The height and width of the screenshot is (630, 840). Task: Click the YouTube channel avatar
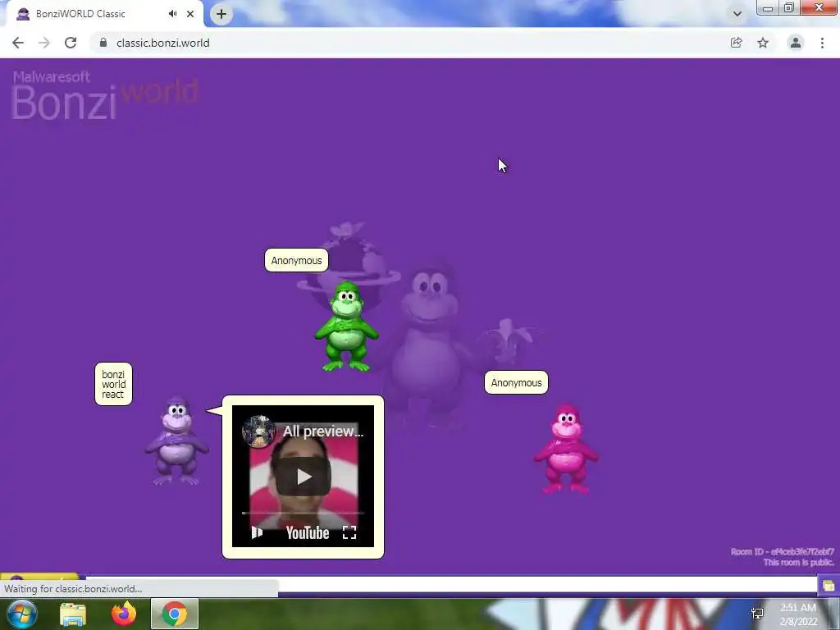258,431
